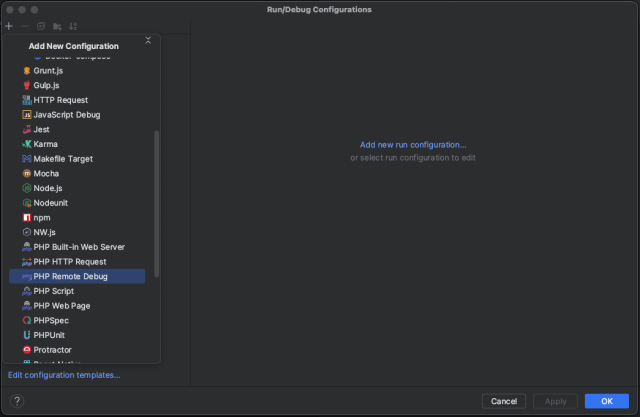Click the Nodeunit icon
Screen dimensions: 640x417
[x=27, y=203]
